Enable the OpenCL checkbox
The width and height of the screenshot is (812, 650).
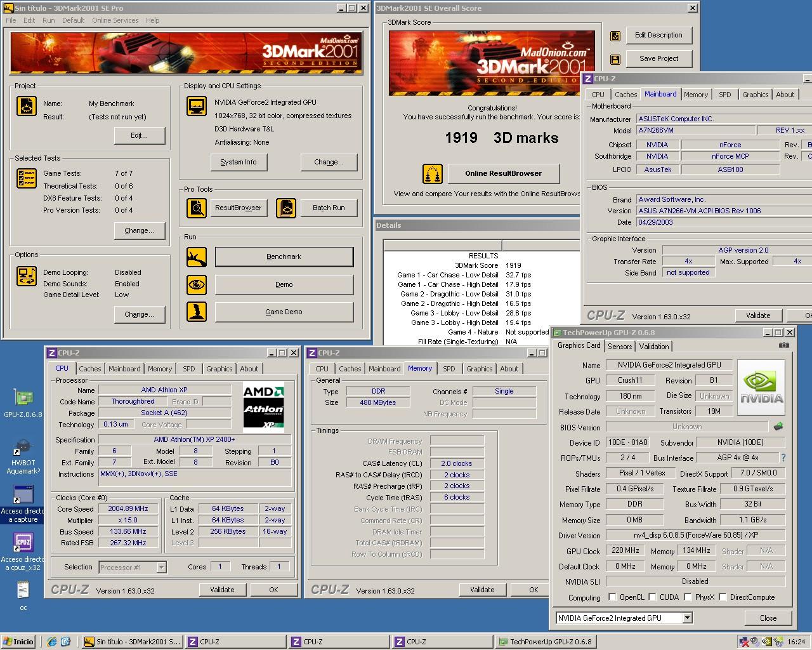click(612, 597)
